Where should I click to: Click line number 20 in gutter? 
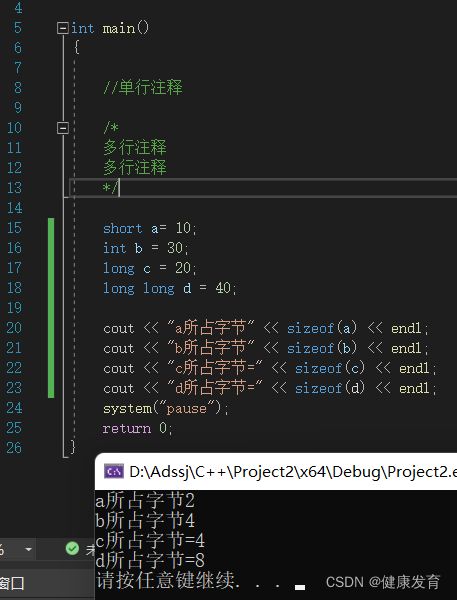14,328
